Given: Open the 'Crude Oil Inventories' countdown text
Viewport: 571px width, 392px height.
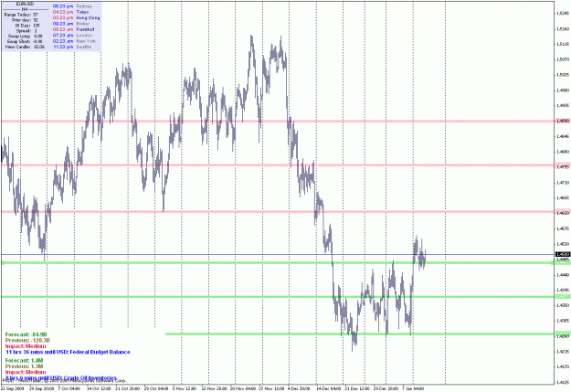Looking at the screenshot, I should coord(61,378).
